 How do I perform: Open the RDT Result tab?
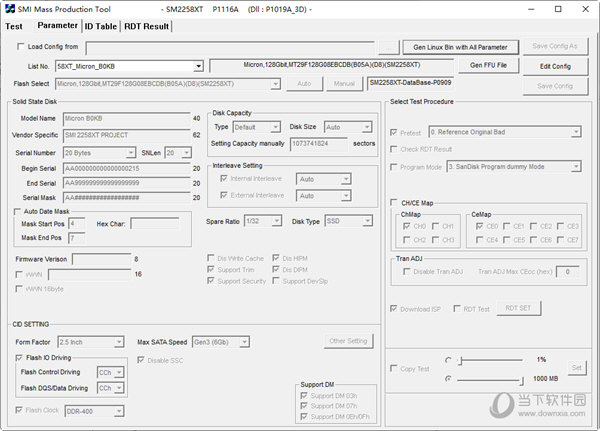click(146, 26)
